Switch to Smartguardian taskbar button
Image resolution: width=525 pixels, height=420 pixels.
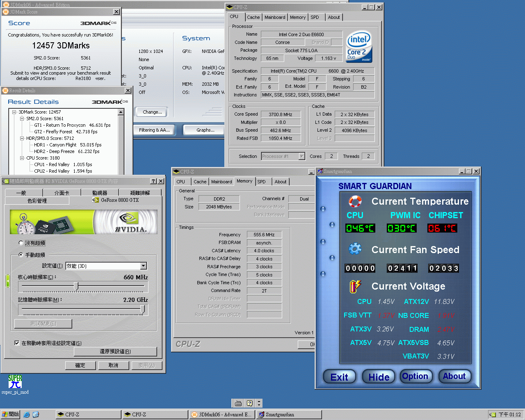click(x=289, y=415)
